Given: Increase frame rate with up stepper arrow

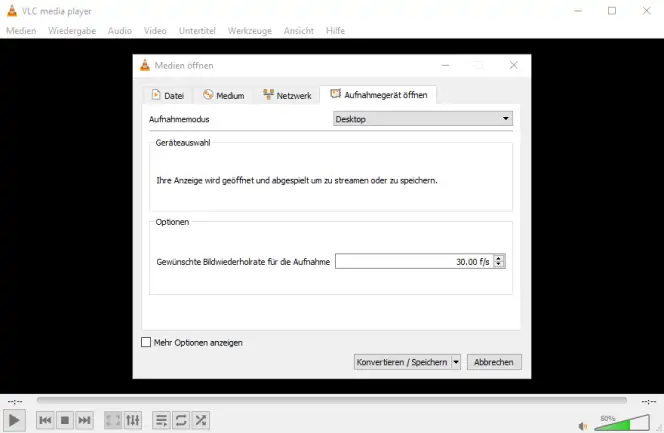Looking at the screenshot, I should click(499, 258).
